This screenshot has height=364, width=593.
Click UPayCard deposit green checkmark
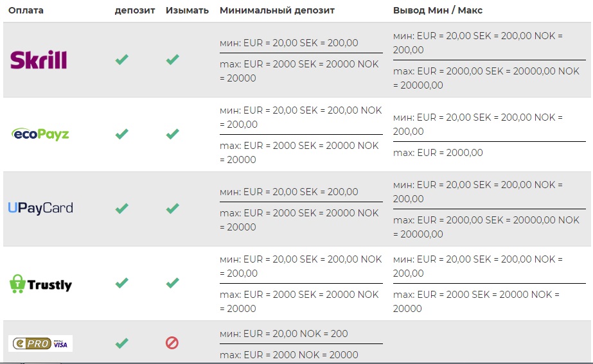point(121,209)
